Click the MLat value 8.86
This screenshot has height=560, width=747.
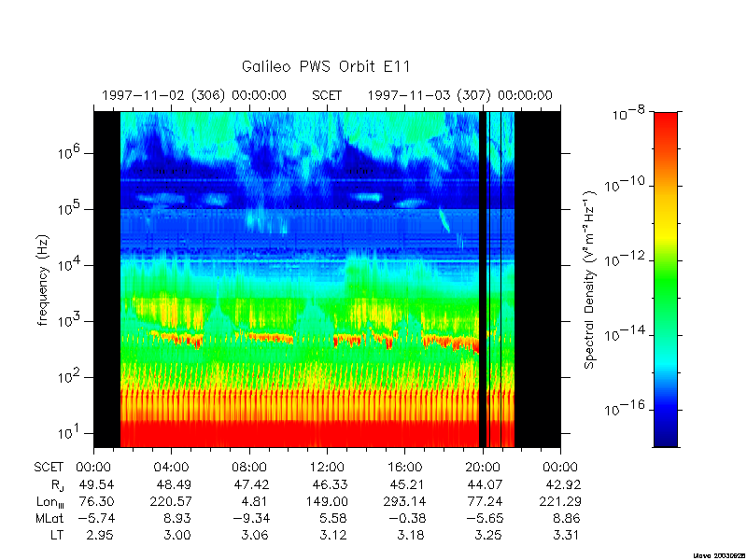[x=567, y=518]
